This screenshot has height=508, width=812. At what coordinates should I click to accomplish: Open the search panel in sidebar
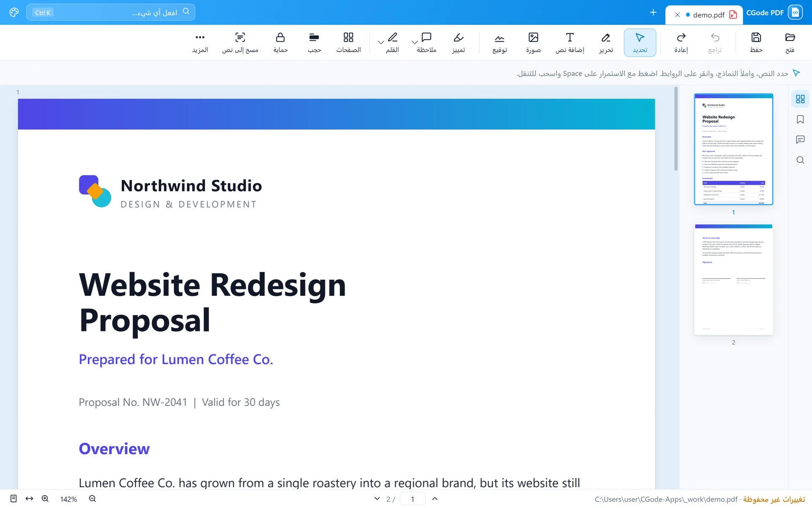click(800, 160)
